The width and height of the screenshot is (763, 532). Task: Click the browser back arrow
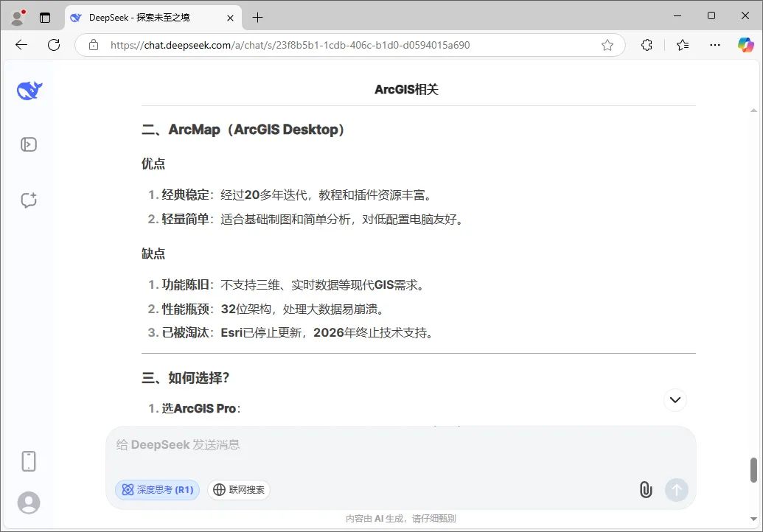click(21, 45)
